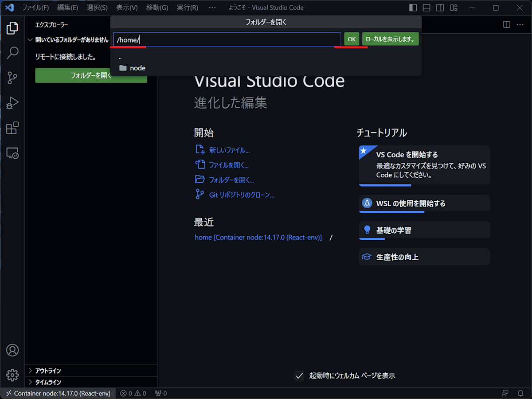
Task: Select the node folder in the dialog list
Action: (137, 68)
